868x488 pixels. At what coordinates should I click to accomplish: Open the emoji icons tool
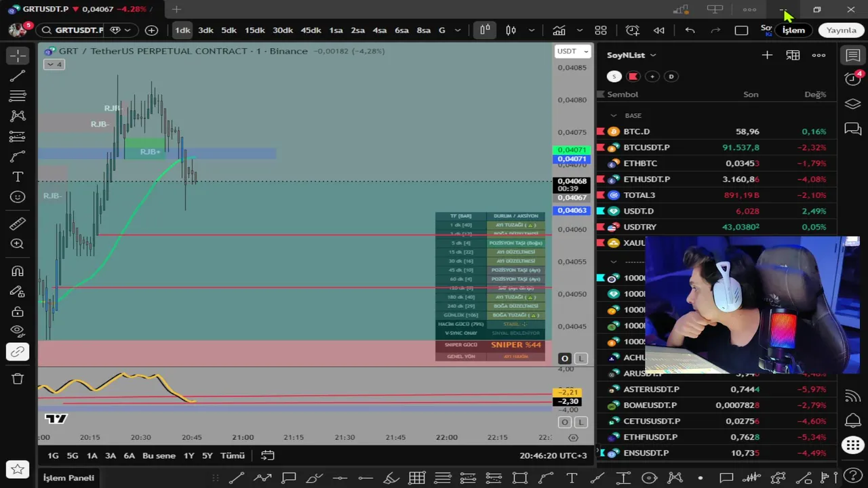tap(18, 197)
